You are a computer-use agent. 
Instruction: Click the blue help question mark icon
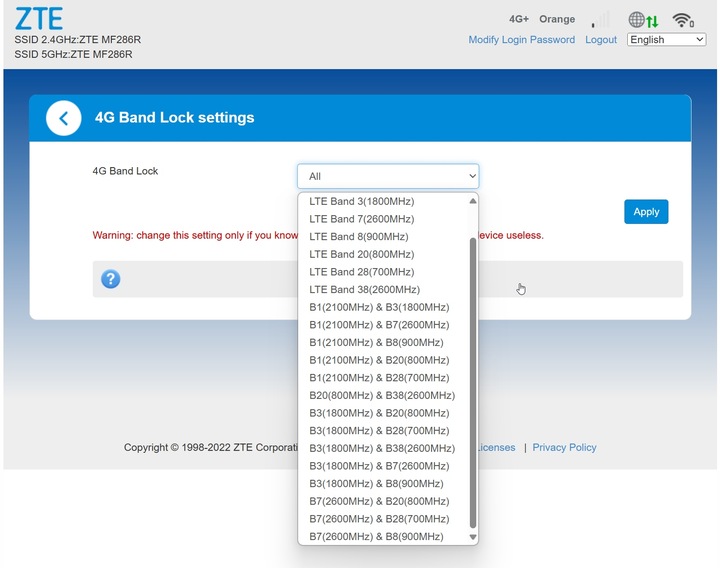(x=111, y=279)
